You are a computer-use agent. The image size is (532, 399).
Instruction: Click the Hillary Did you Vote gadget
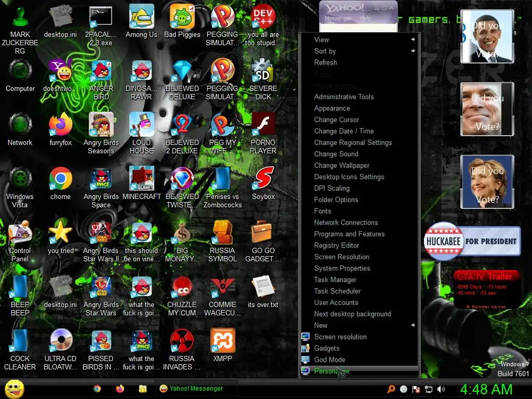tap(487, 181)
